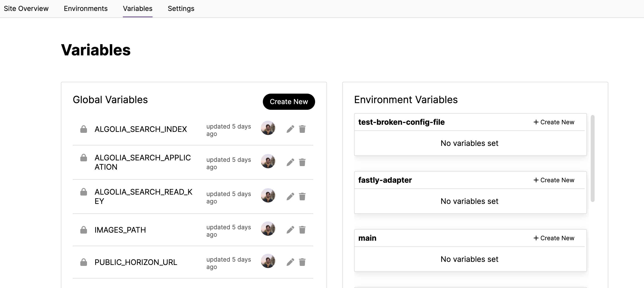Open the Site Overview tab
Image resolution: width=644 pixels, height=288 pixels.
26,9
